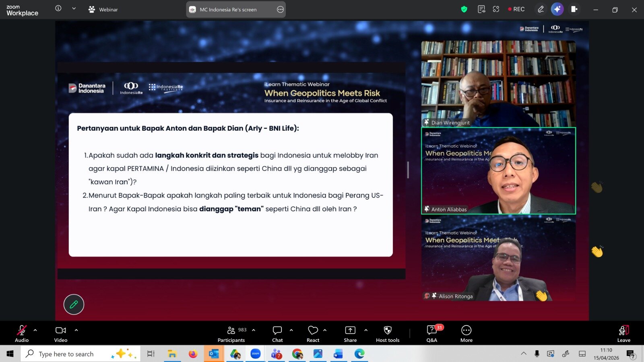Click the slide title "When Geopolitics Meets Risk"
This screenshot has height=362, width=644.
[322, 93]
